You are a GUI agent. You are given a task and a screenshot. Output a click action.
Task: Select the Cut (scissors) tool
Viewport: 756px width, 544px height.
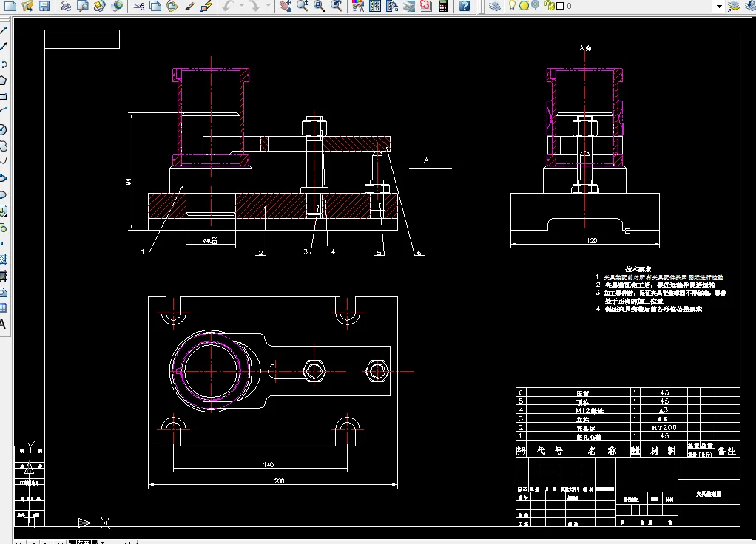138,7
